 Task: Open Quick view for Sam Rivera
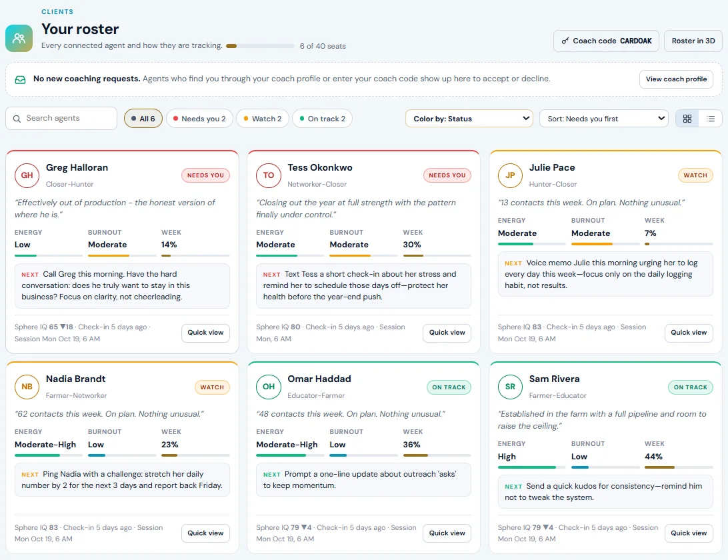coord(689,533)
